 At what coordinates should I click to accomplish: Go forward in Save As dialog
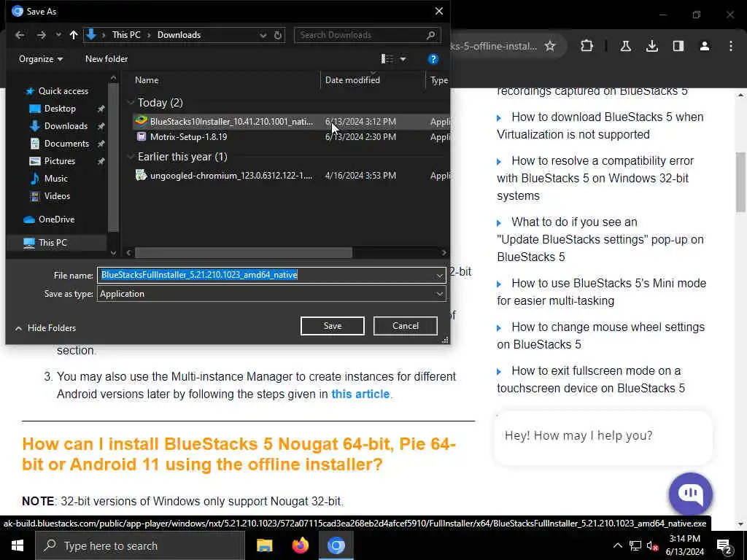(41, 35)
